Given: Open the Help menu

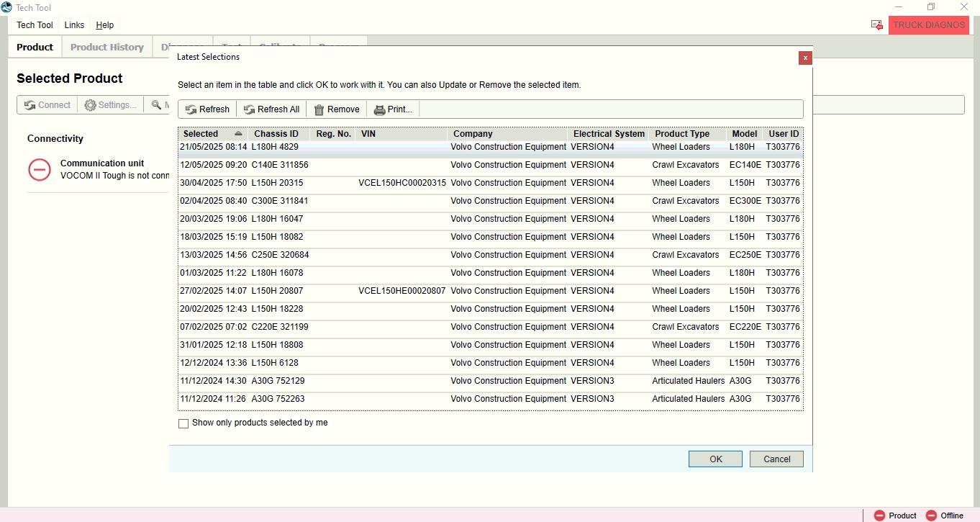Looking at the screenshot, I should [105, 25].
